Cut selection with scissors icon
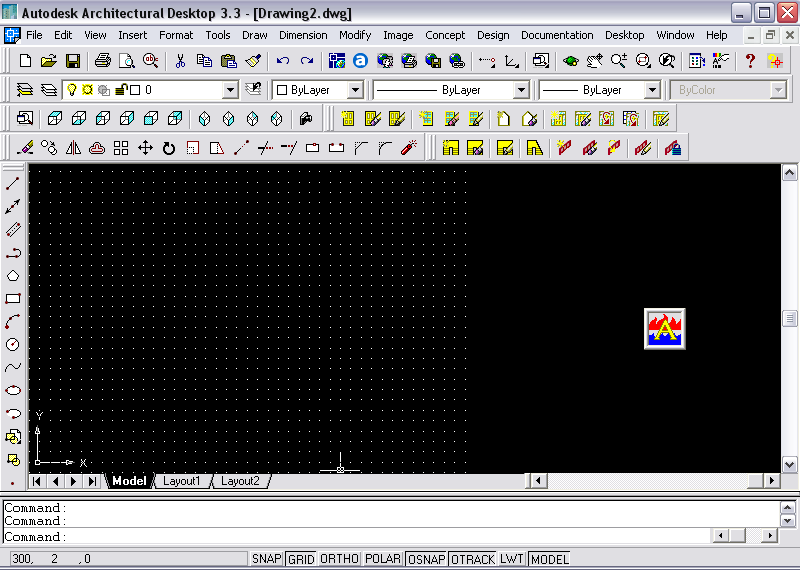Screen dimensions: 800x570 pyautogui.click(x=180, y=61)
